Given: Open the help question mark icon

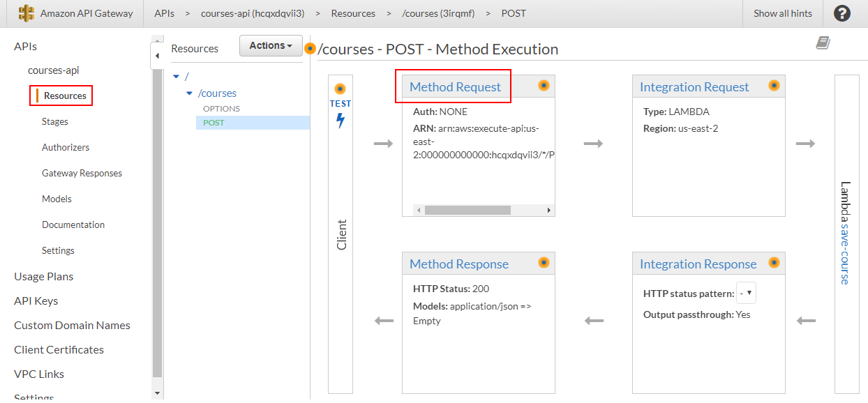Looking at the screenshot, I should pos(842,13).
